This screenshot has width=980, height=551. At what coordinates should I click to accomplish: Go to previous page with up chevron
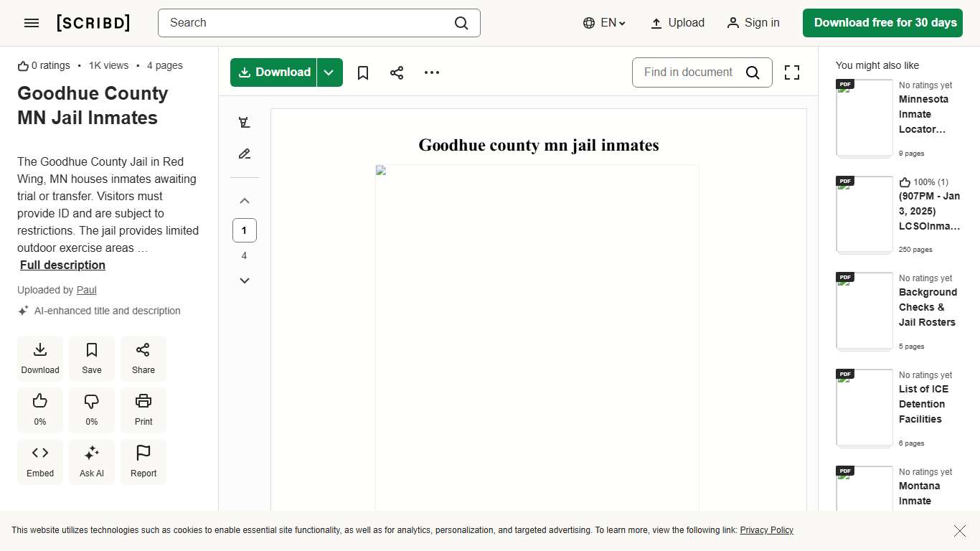[x=244, y=201]
